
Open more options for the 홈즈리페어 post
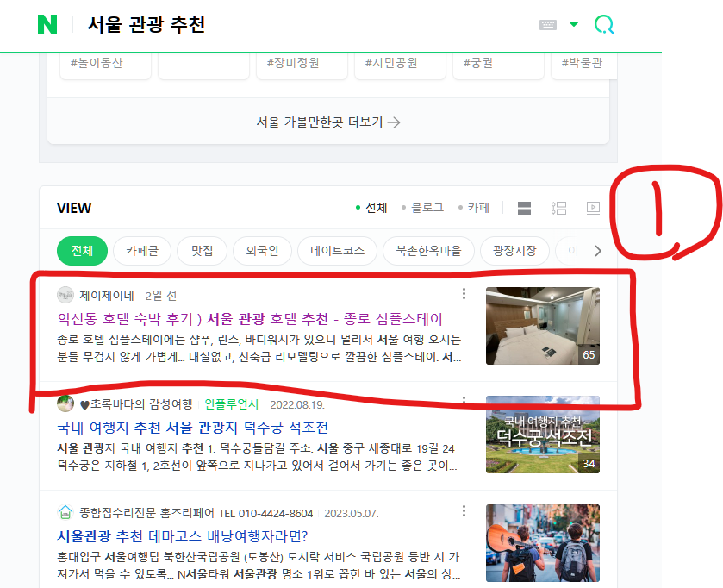click(464, 511)
